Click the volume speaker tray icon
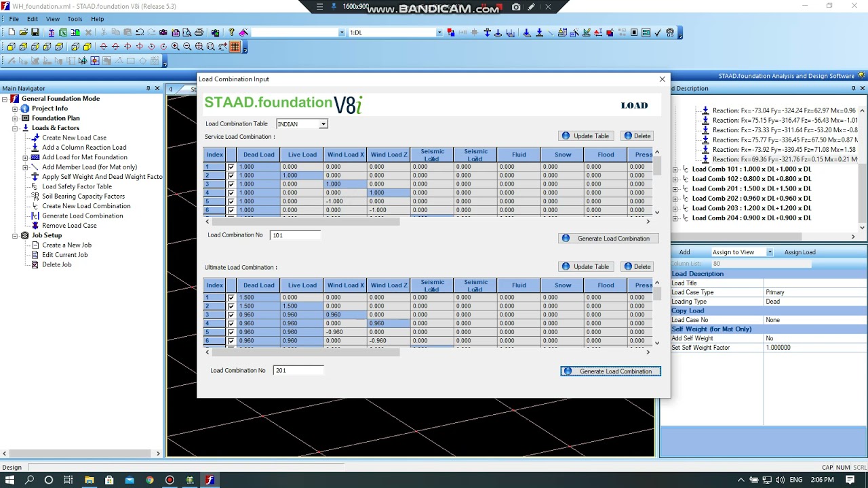Viewport: 868px width, 488px height. tap(780, 480)
